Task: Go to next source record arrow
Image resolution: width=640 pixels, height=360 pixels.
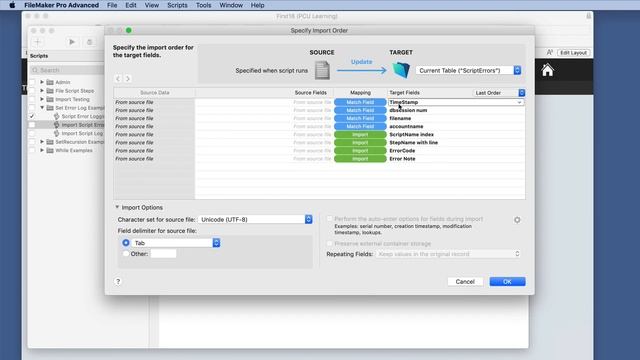Action: (x=127, y=78)
